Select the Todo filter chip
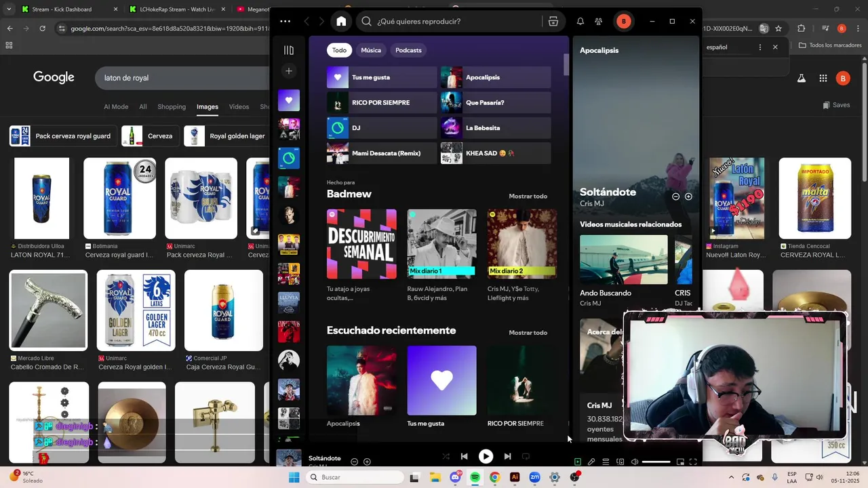868x488 pixels. 339,50
